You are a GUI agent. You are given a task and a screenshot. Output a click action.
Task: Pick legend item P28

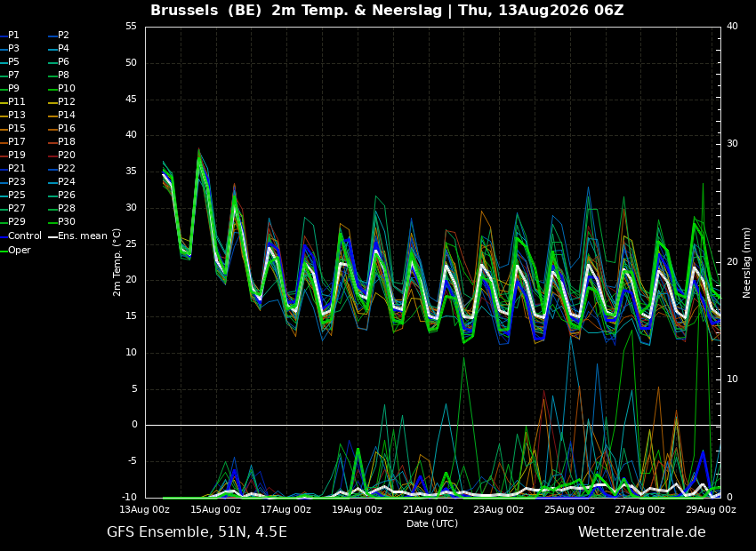click(x=61, y=209)
